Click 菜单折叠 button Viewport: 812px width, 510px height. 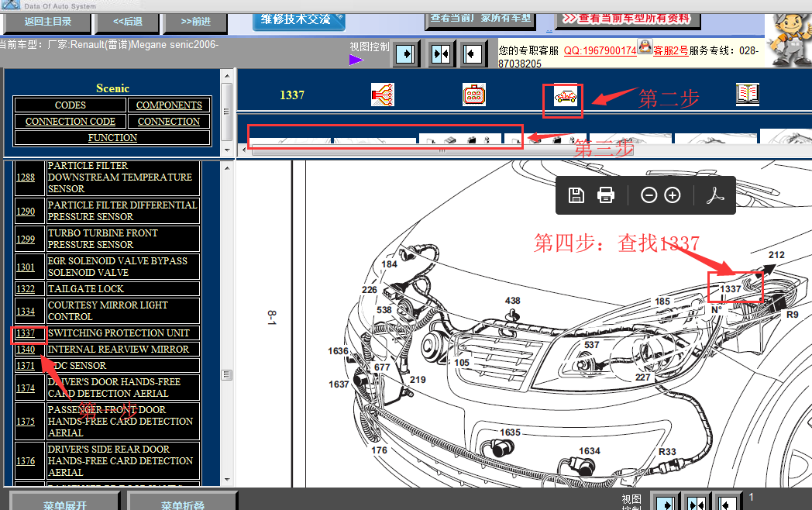[x=182, y=502]
